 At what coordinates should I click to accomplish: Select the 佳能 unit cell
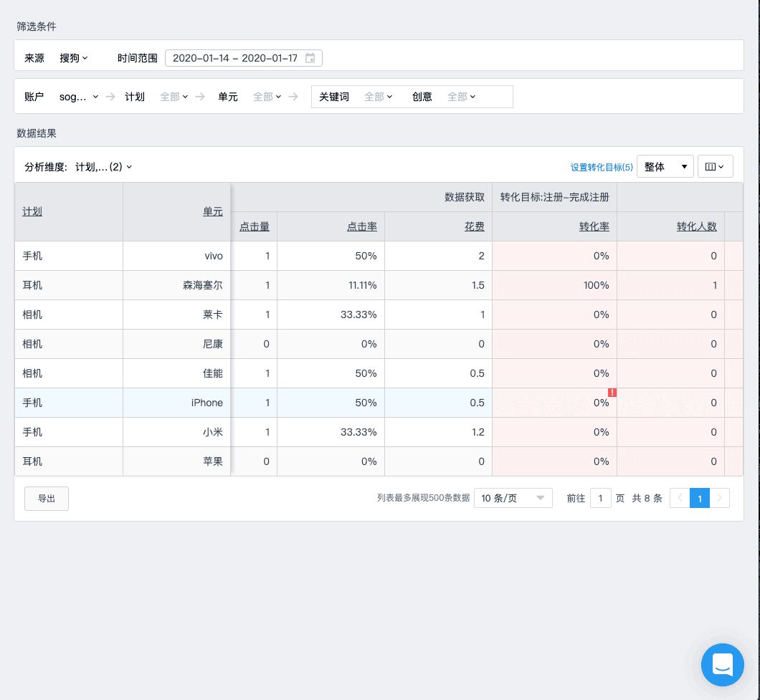(x=177, y=373)
